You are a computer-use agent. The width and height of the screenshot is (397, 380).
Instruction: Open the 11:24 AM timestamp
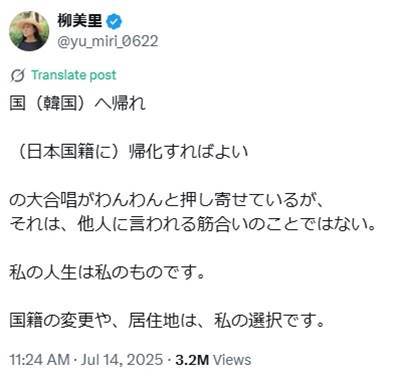point(39,360)
